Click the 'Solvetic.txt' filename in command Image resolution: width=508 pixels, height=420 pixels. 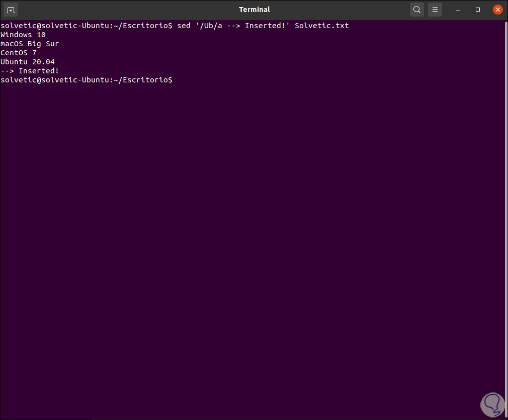pos(322,26)
